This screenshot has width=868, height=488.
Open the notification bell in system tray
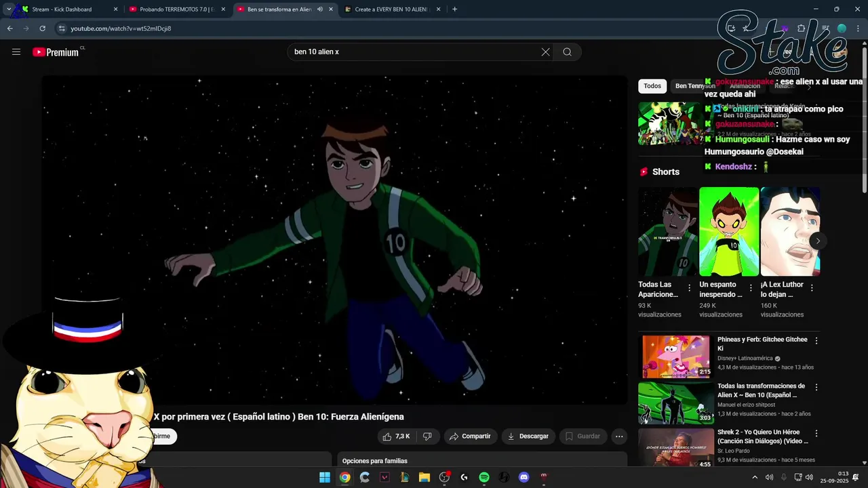(856, 477)
